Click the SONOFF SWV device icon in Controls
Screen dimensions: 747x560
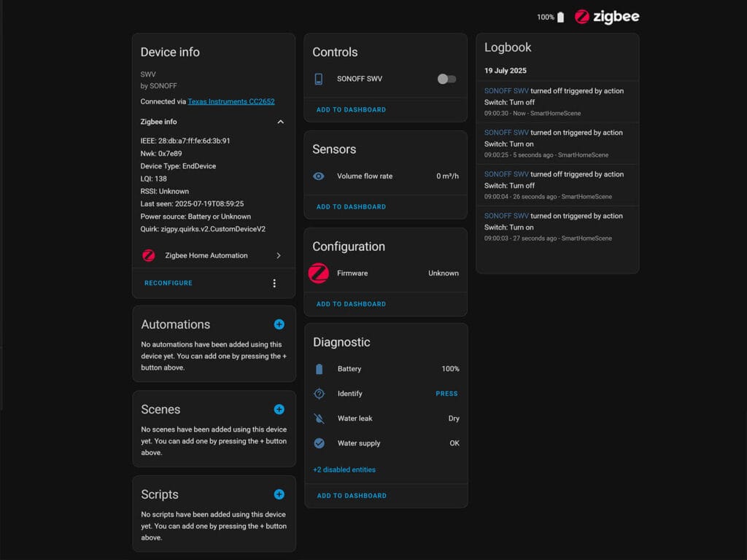(x=319, y=79)
